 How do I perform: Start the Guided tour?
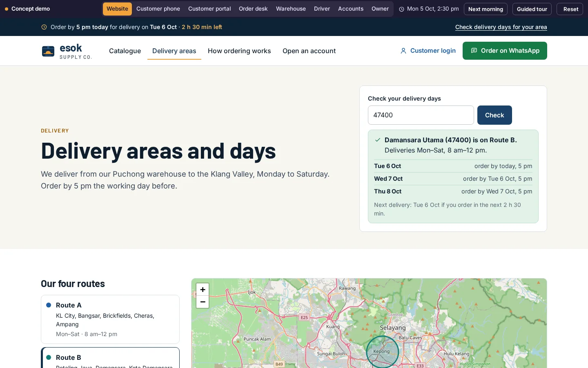[x=532, y=9]
